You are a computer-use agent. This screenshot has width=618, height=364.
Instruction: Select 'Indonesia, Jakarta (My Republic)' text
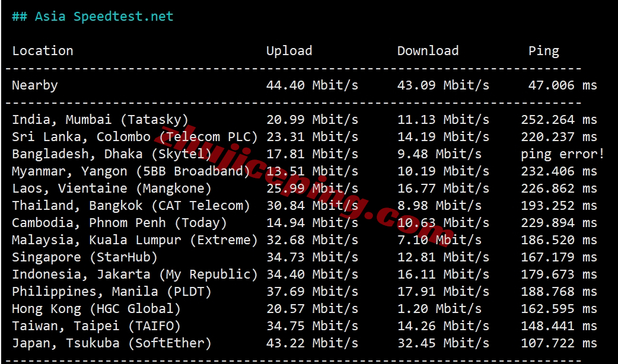[x=135, y=274]
